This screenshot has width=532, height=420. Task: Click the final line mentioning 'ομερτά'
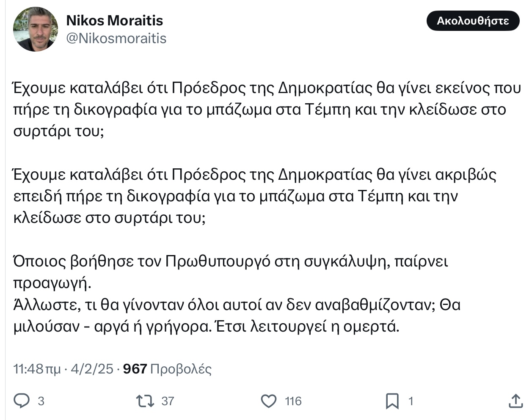[x=206, y=327]
